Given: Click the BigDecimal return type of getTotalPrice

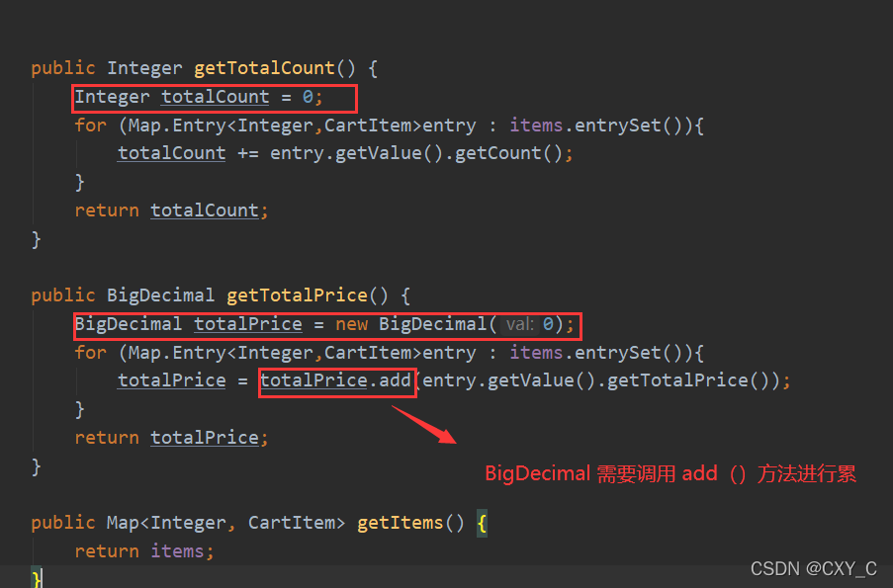Looking at the screenshot, I should (160, 295).
